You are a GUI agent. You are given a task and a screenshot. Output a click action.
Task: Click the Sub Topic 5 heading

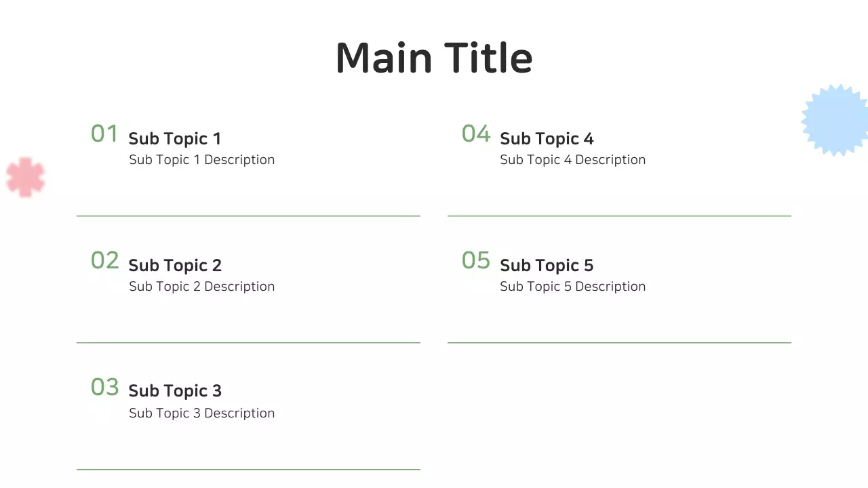[x=546, y=266]
